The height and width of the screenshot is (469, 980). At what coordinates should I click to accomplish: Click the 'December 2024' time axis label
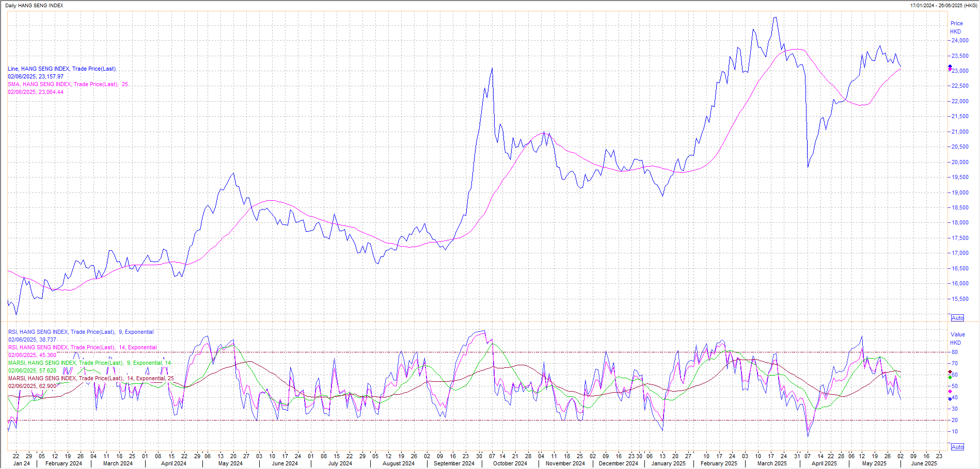coord(619,463)
